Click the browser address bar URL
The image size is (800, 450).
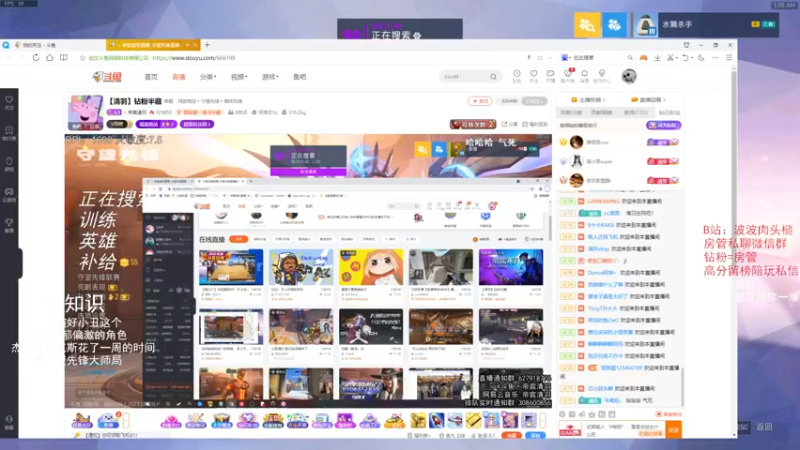click(x=194, y=58)
